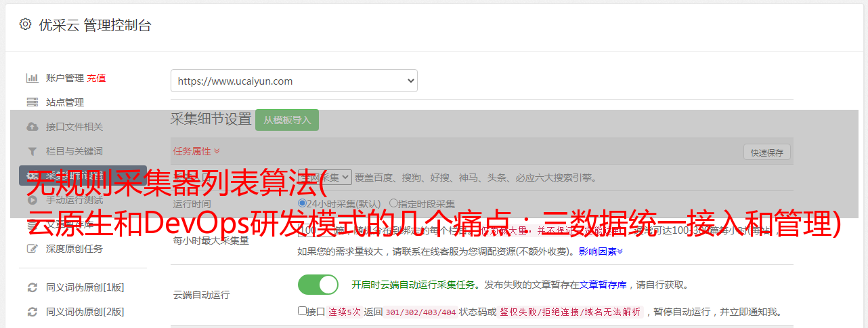Open the https://www.ucaiyun.com site dropdown
Image resolution: width=868 pixels, height=328 pixels.
point(294,81)
